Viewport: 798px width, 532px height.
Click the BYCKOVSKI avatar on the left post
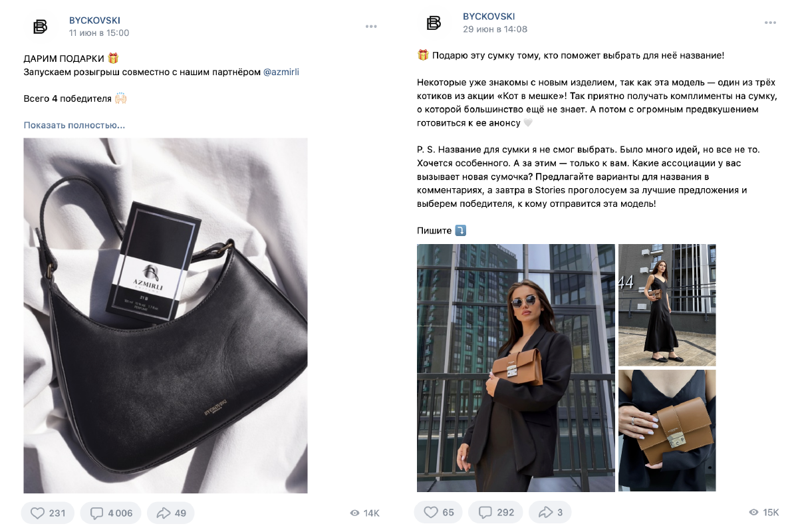click(x=40, y=27)
